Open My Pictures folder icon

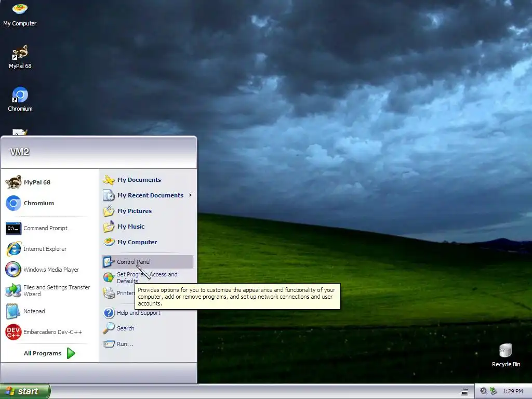pos(109,211)
